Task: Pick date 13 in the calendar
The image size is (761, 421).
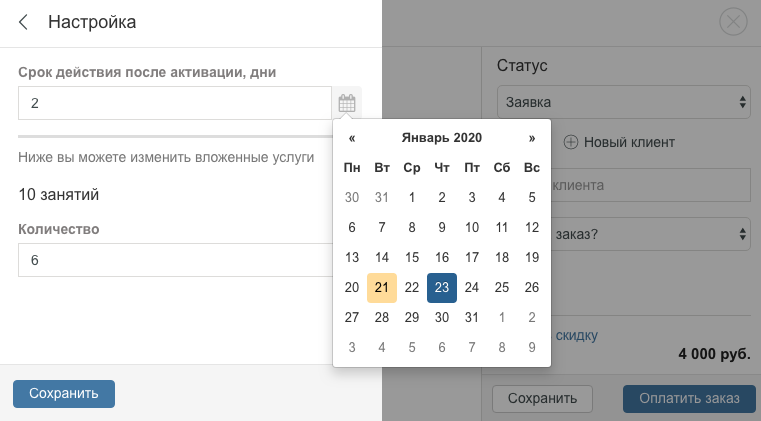Action: tap(352, 257)
